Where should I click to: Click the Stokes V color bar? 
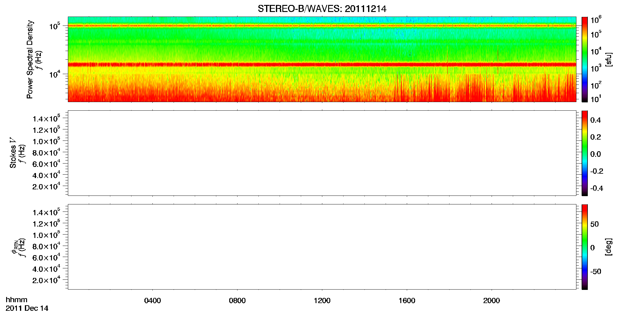click(x=584, y=153)
